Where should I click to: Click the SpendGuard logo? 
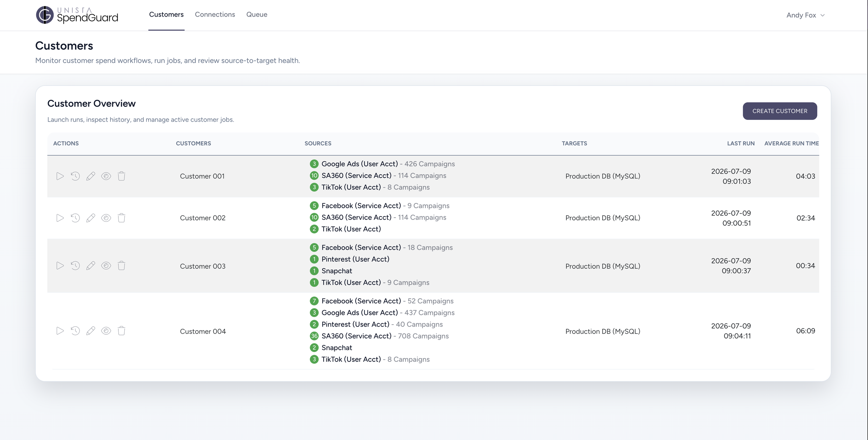coord(77,15)
